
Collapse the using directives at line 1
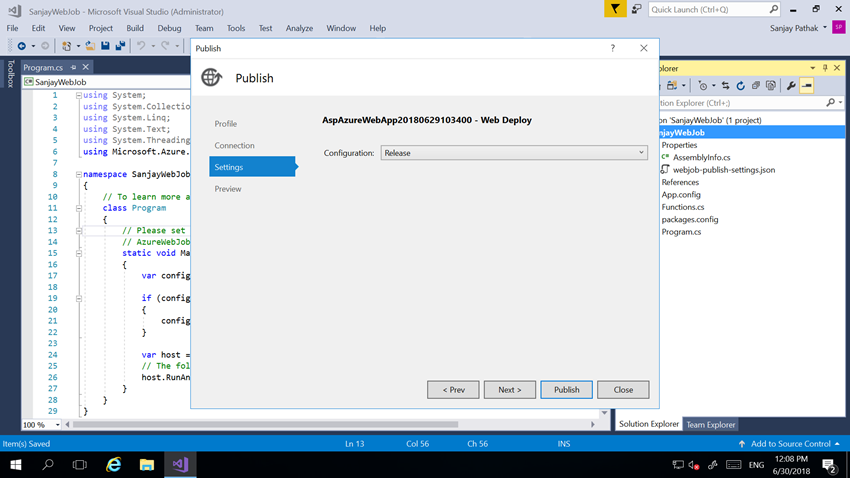79,95
